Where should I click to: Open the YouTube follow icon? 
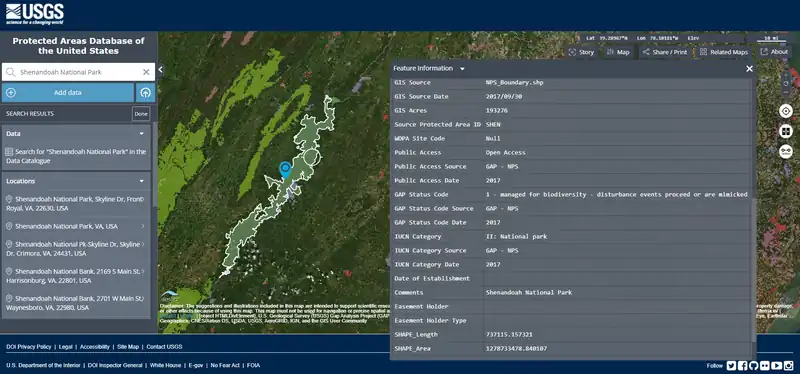tap(777, 365)
